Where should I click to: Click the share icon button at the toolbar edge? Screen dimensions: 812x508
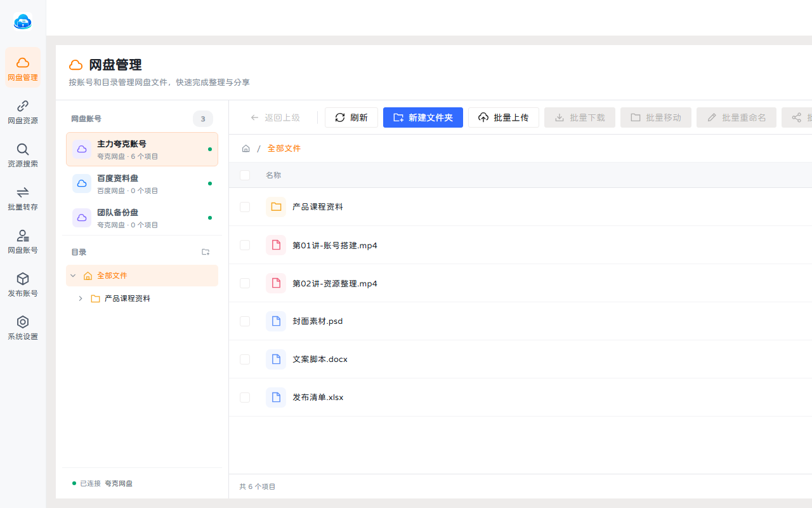(x=797, y=117)
